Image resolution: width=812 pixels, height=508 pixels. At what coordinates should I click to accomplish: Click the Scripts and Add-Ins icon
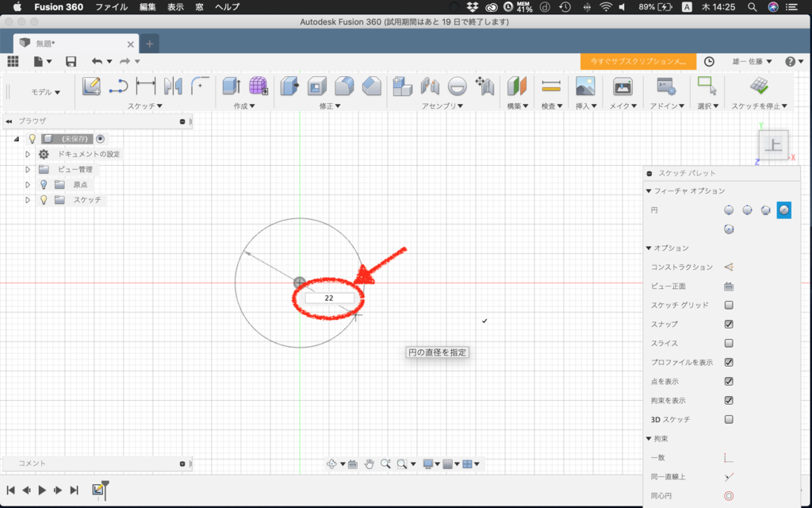tap(666, 86)
